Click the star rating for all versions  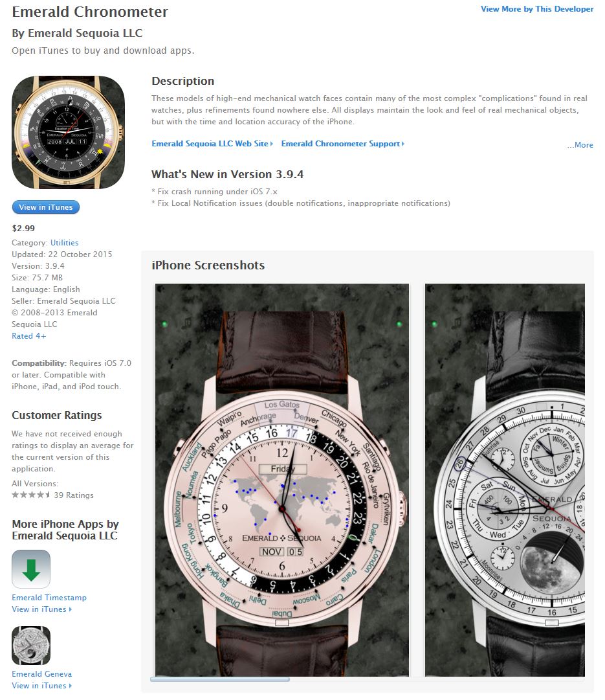(x=30, y=495)
